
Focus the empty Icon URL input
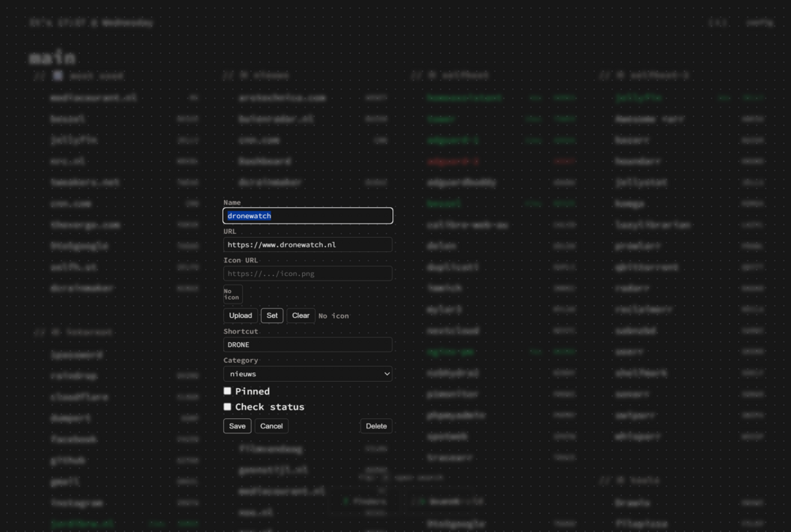click(x=308, y=274)
